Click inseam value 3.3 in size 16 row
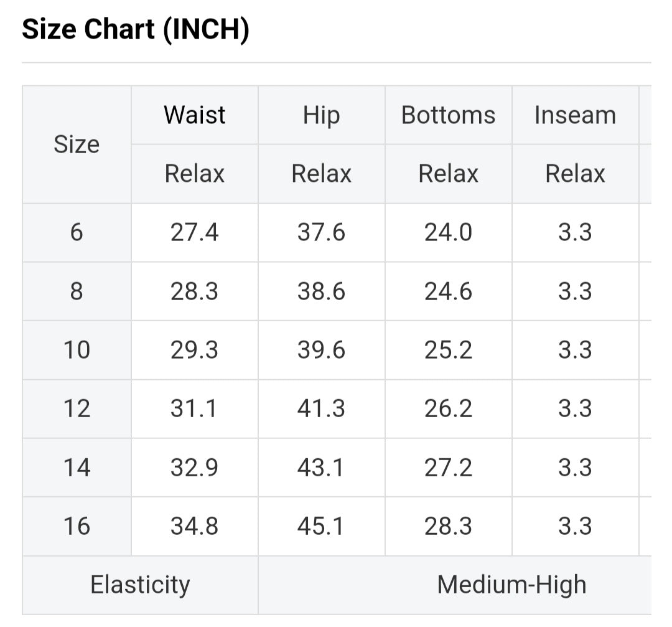672x627 pixels. point(575,526)
